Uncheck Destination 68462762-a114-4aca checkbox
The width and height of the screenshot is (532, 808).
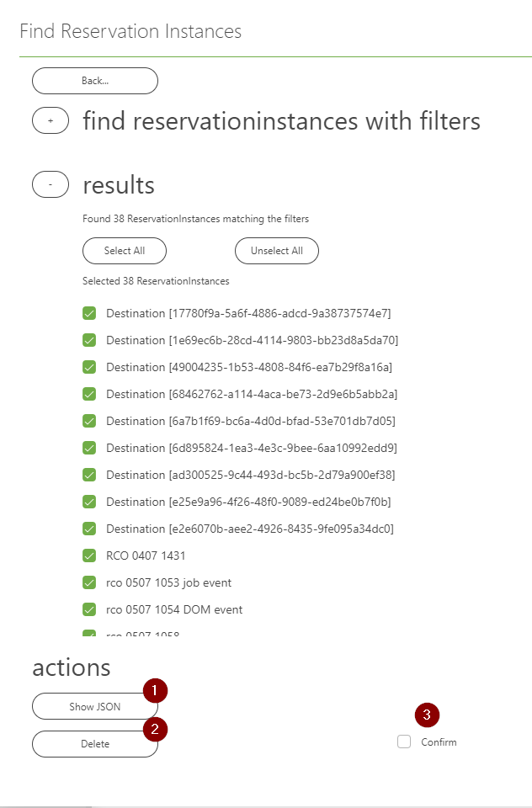point(89,394)
